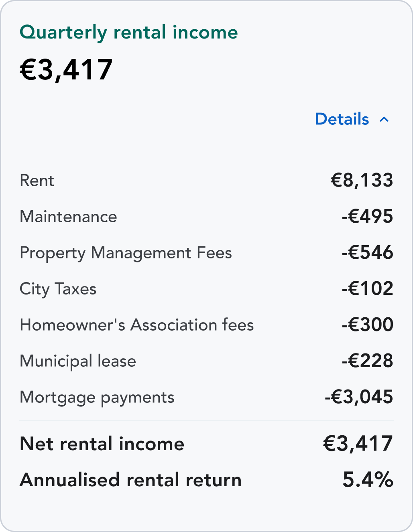Click the Details link text
Image resolution: width=413 pixels, height=532 pixels.
click(x=342, y=119)
